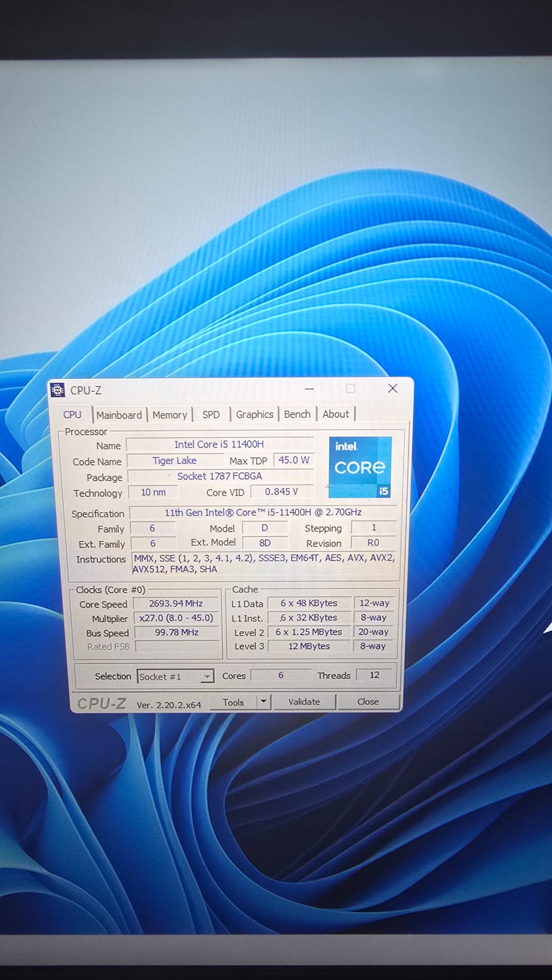Image resolution: width=552 pixels, height=980 pixels.
Task: Open the Memory tab
Action: 170,415
